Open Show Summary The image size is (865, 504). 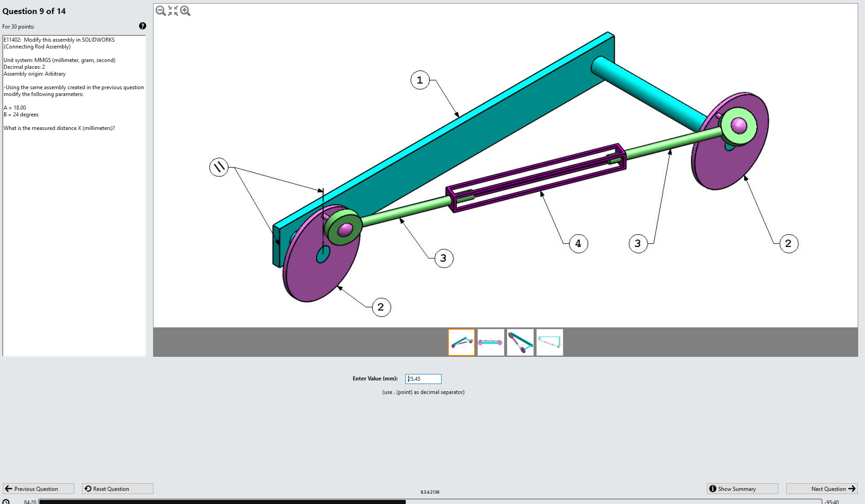742,489
